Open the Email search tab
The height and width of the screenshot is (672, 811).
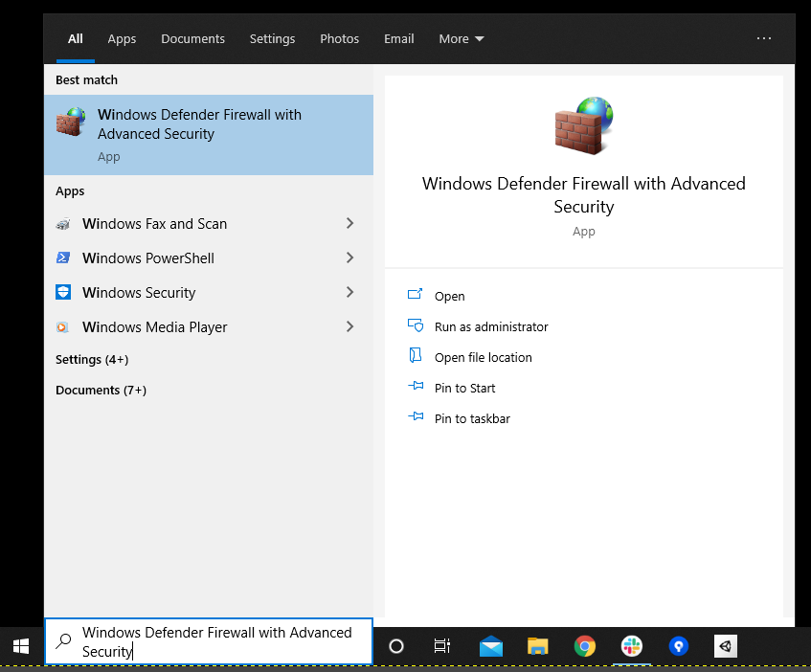(398, 38)
